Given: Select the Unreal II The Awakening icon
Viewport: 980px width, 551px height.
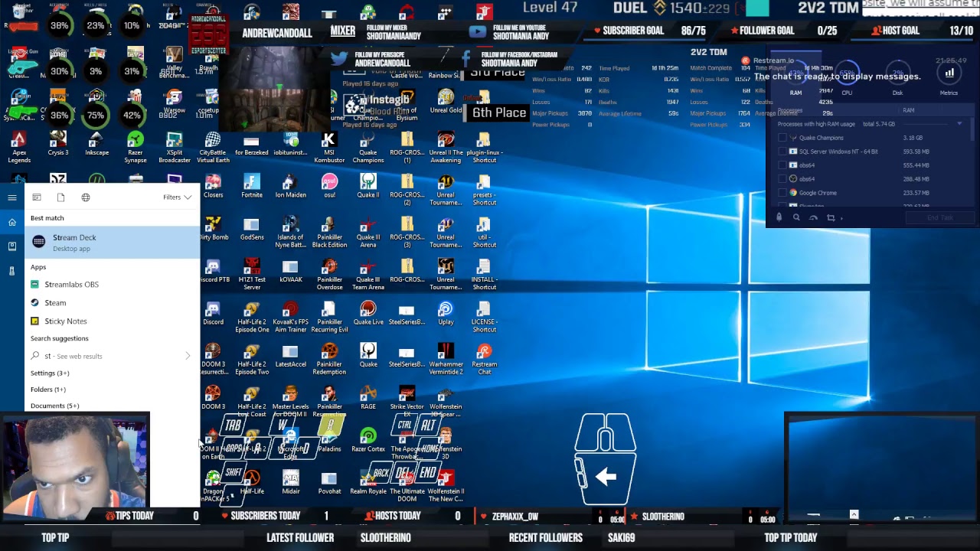Looking at the screenshot, I should (x=446, y=147).
